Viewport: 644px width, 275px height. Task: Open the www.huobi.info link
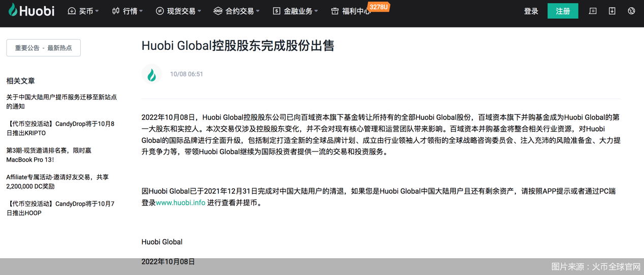click(x=180, y=202)
